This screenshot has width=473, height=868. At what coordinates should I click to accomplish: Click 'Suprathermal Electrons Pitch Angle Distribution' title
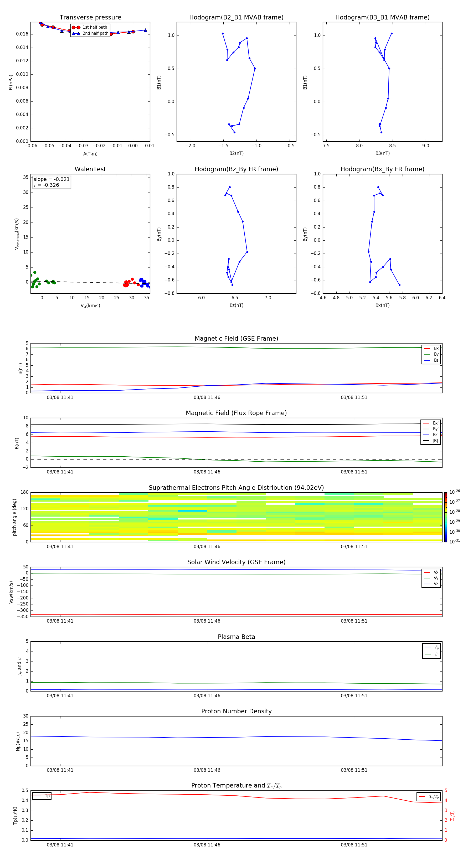[x=236, y=488]
